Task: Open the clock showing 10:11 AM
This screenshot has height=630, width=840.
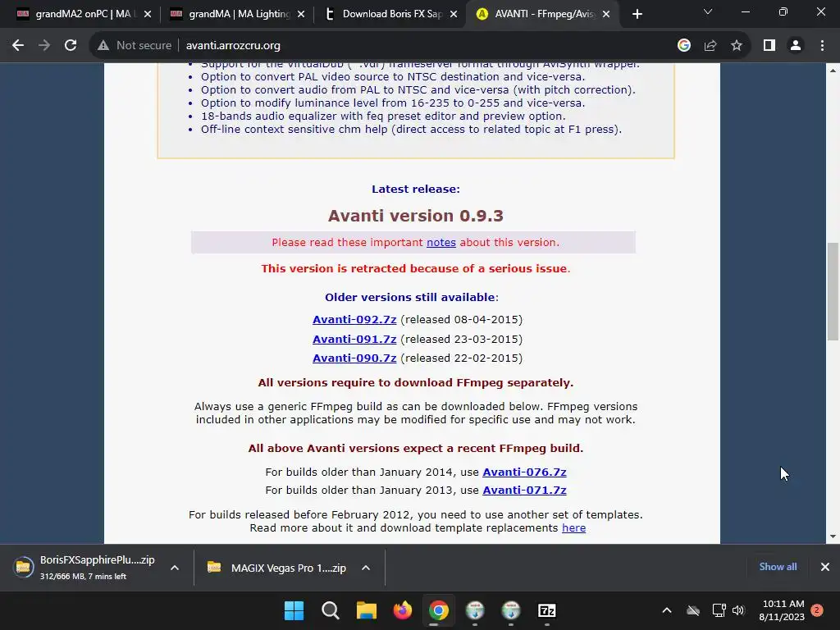Action: click(x=782, y=610)
